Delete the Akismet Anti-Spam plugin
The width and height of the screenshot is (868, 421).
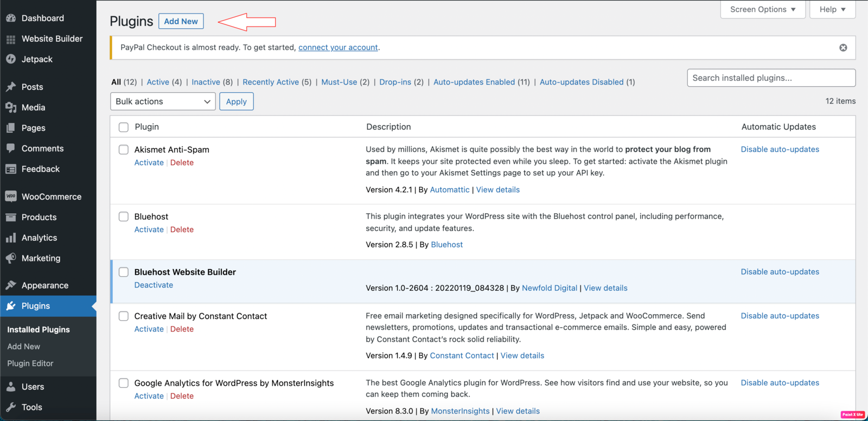tap(182, 163)
